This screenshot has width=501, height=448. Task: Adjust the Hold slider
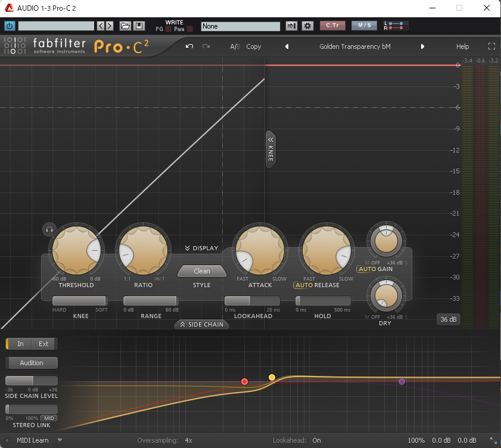pos(323,301)
